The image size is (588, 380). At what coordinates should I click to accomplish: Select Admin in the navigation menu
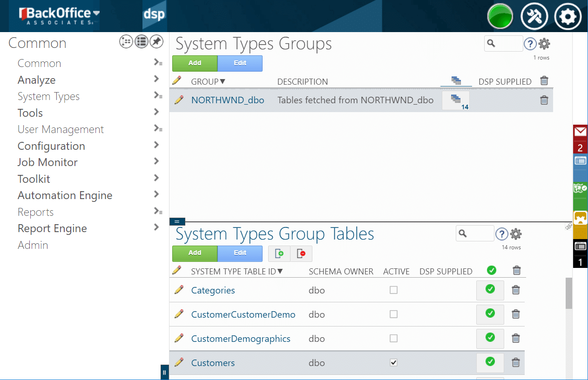pos(33,245)
